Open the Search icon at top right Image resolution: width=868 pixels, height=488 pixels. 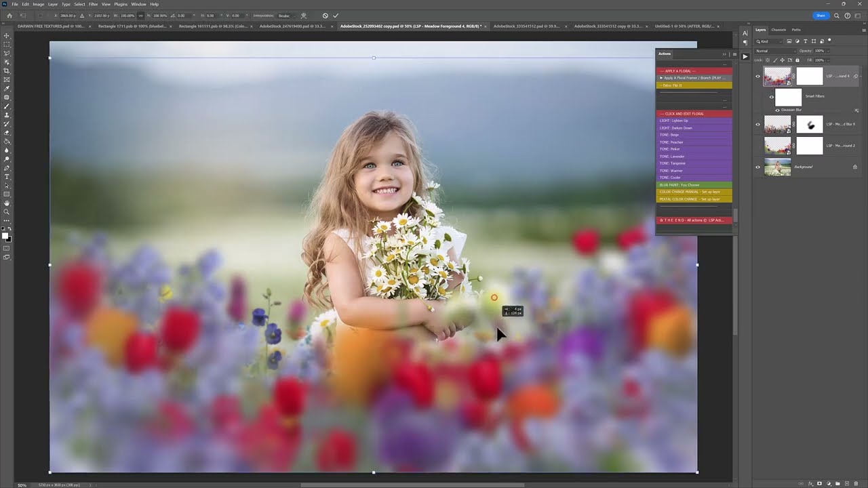(x=837, y=16)
